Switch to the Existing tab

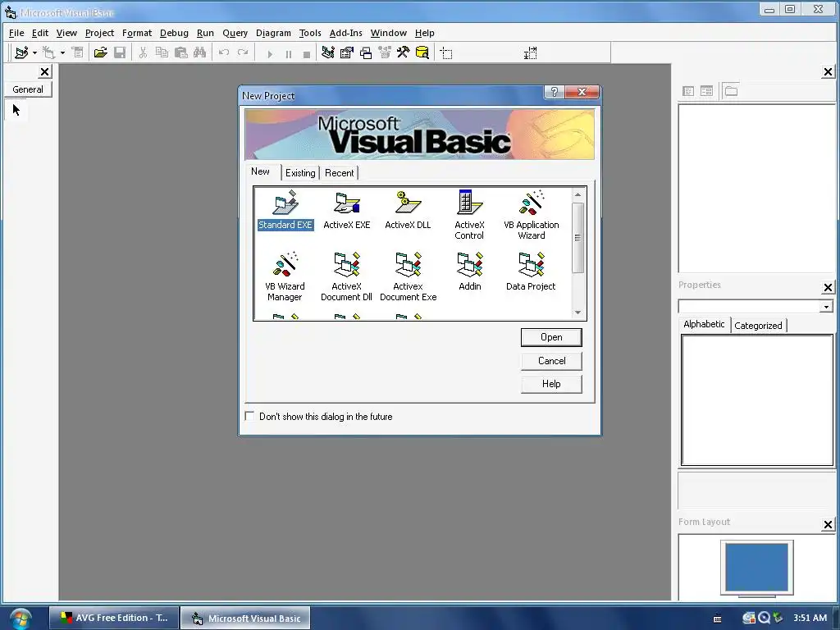pyautogui.click(x=300, y=173)
